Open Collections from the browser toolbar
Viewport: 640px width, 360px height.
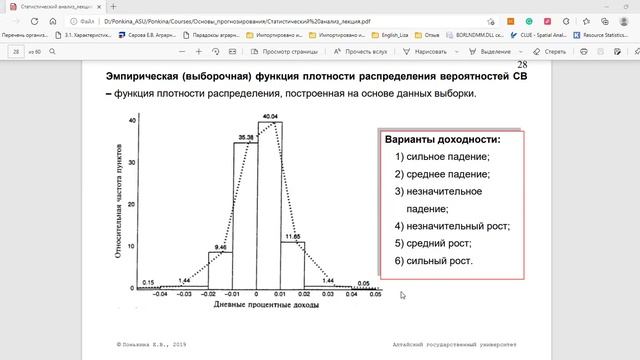[x=605, y=21]
